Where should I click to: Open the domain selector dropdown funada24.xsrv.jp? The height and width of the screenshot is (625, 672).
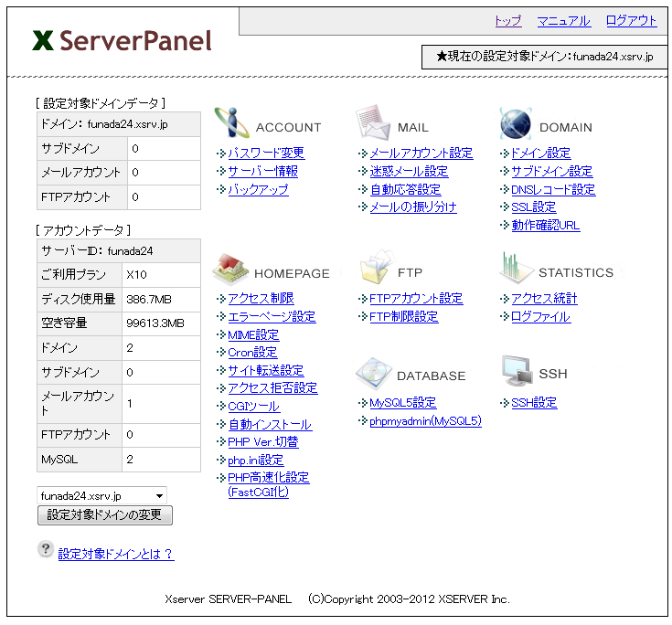point(102,495)
